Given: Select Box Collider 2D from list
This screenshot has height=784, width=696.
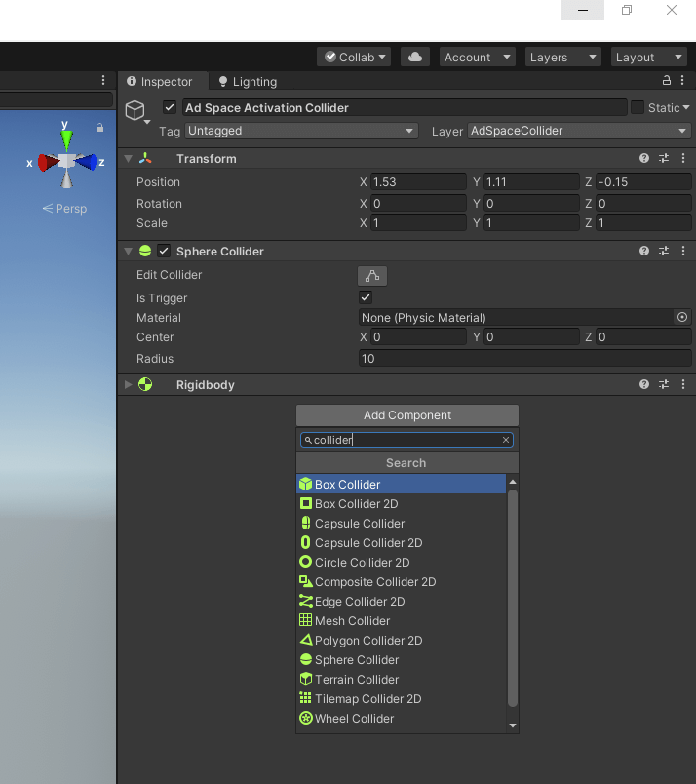Looking at the screenshot, I should point(401,503).
